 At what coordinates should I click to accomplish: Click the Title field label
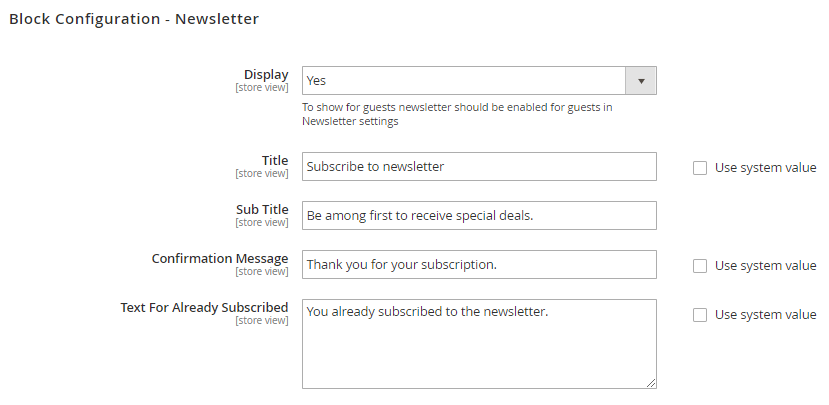(x=275, y=161)
